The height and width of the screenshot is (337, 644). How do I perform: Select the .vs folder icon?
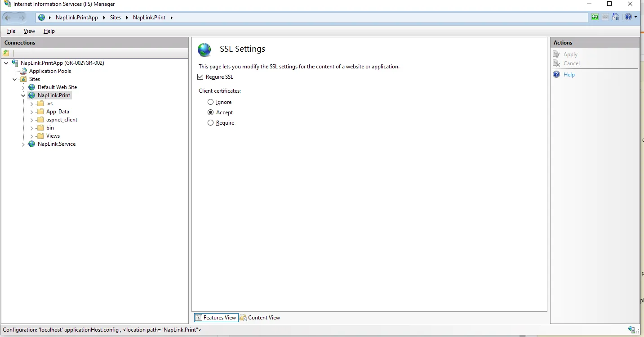point(40,103)
